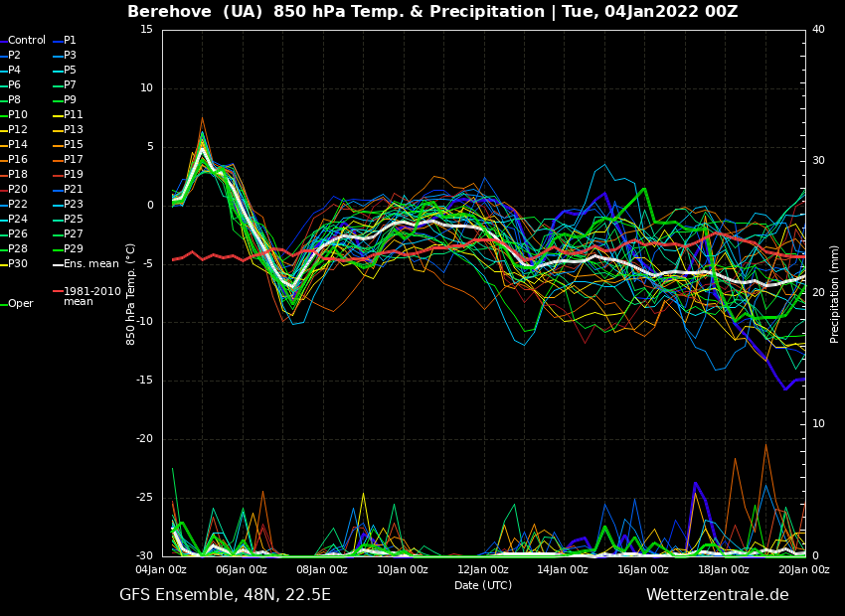This screenshot has width=845, height=616.
Task: Select the P29 legend entry
Action: click(x=73, y=249)
